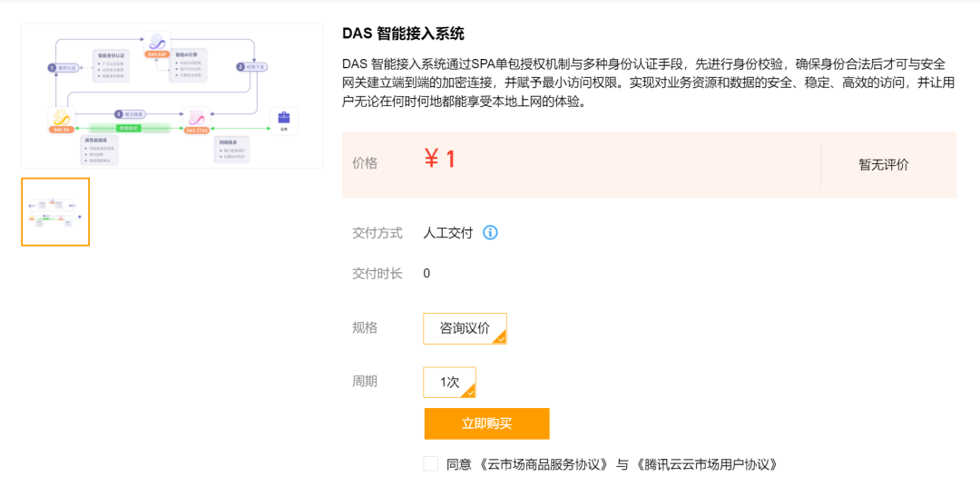Click the info icon beside 人工交付

click(490, 232)
